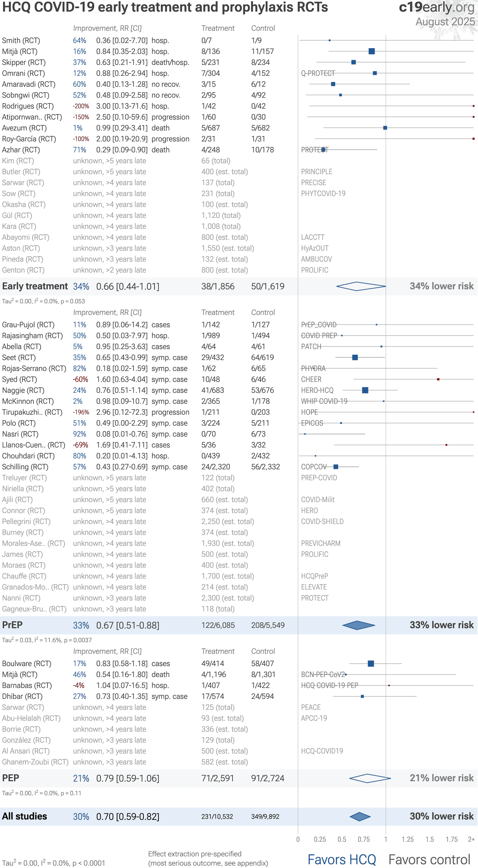Click the Favors HCQ axis label
The width and height of the screenshot is (478, 868).
click(342, 860)
